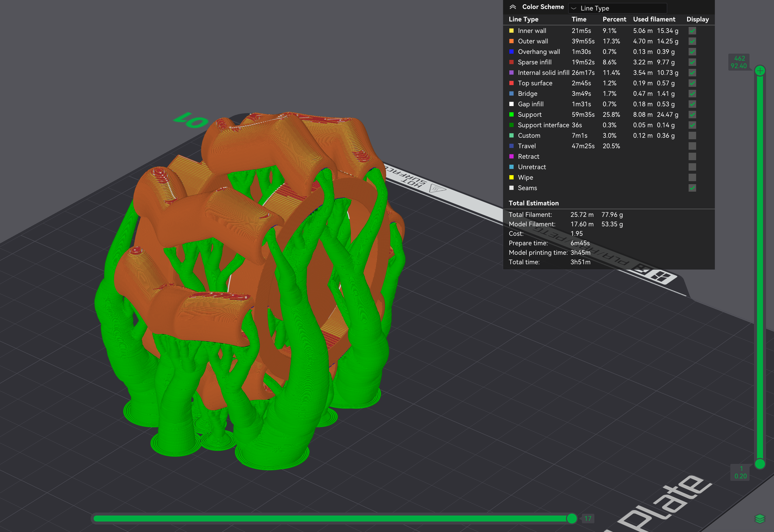Click the bottom layer slider handle
Viewport: 774px width, 532px height.
[760, 464]
